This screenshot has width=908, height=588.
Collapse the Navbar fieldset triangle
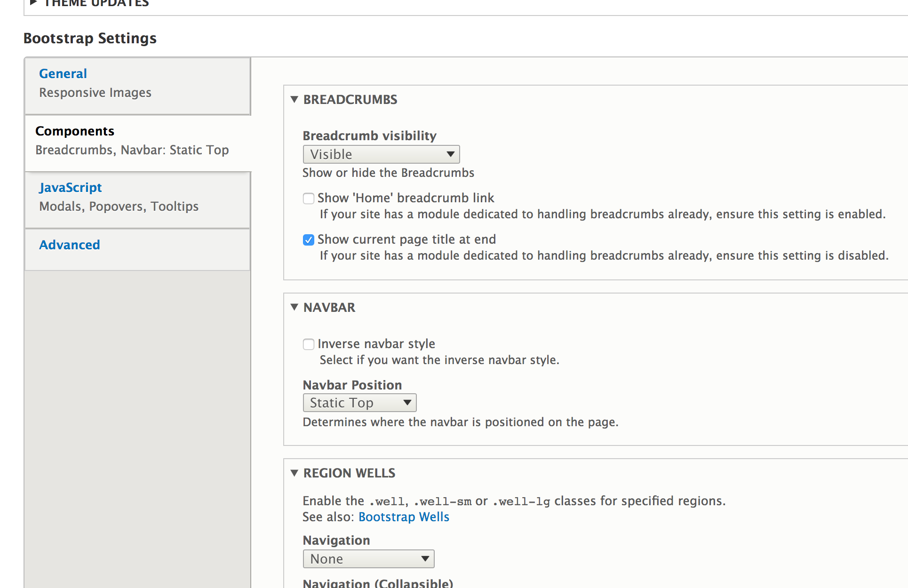pos(295,307)
